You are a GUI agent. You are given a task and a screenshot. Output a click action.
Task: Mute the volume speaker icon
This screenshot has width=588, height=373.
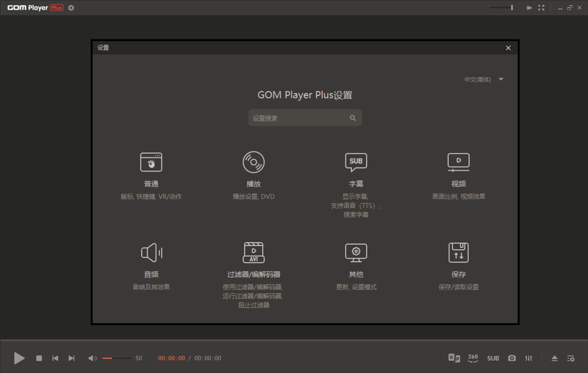pos(93,358)
